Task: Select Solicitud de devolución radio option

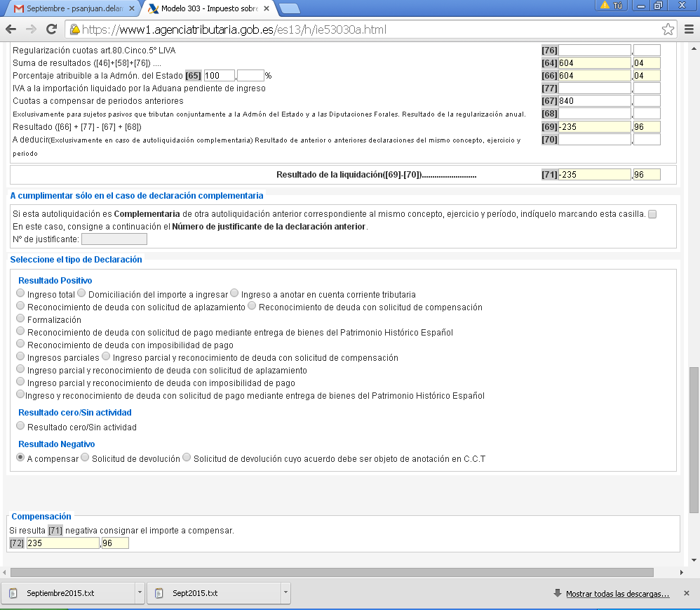Action: (x=86, y=458)
